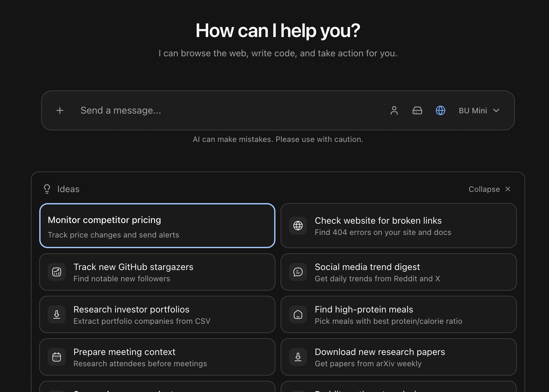
Task: Click the user profile icon in the message bar
Action: (x=394, y=110)
